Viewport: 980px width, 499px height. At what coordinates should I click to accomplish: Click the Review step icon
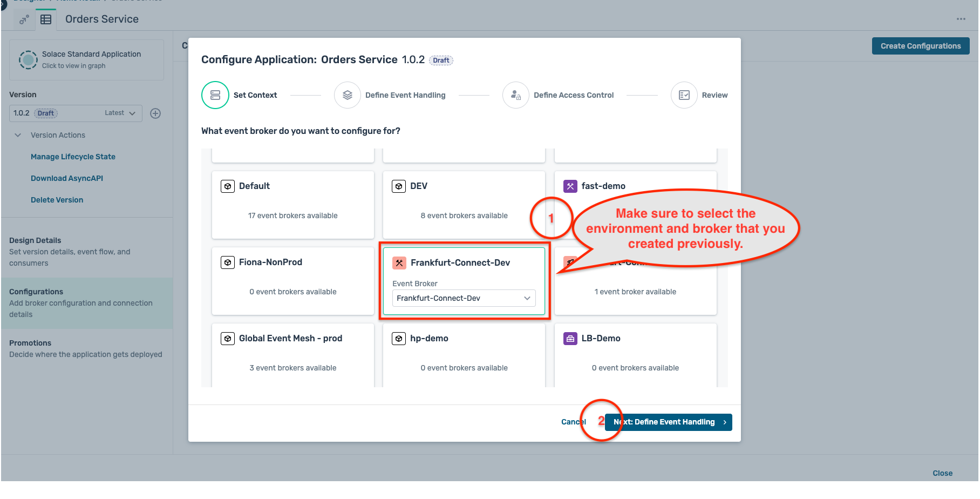click(684, 95)
